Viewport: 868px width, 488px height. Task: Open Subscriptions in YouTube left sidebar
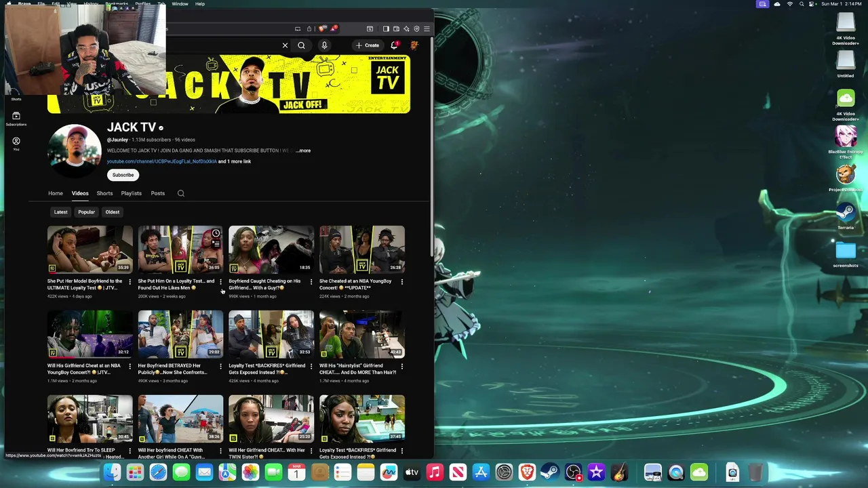coord(16,119)
